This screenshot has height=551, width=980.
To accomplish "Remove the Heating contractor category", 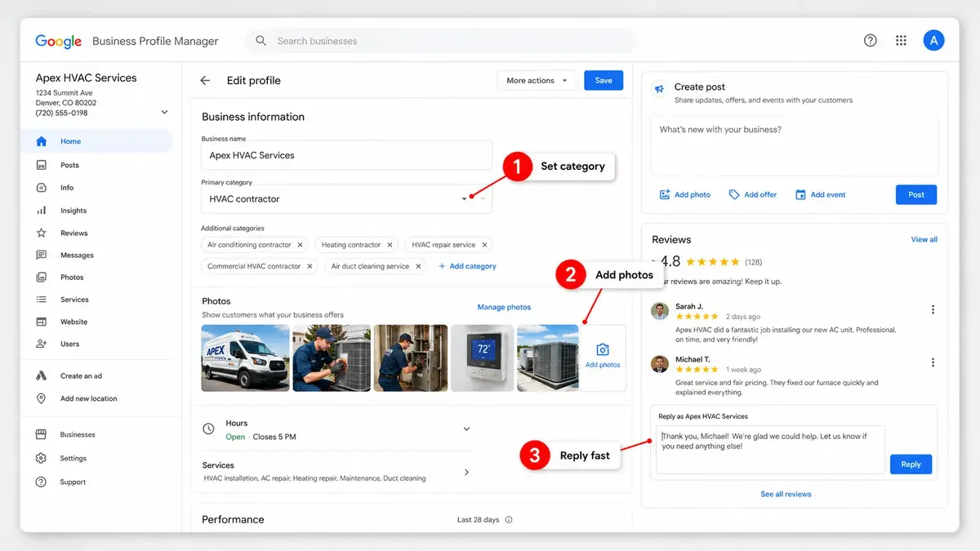I will (x=390, y=245).
